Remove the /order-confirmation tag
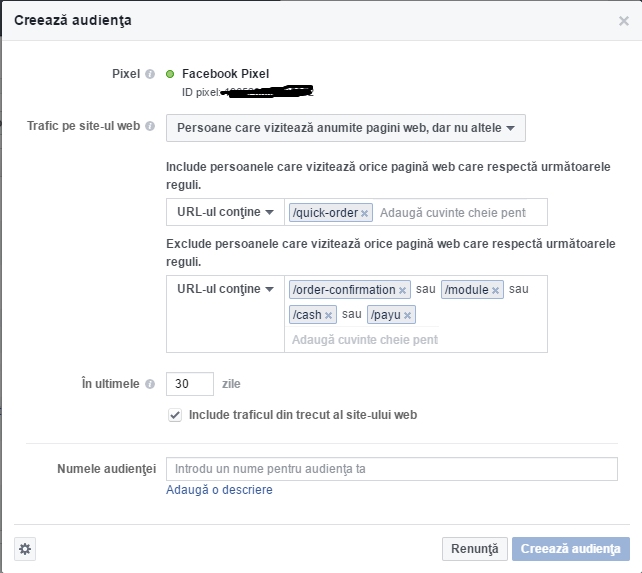This screenshot has width=642, height=573. (x=403, y=290)
